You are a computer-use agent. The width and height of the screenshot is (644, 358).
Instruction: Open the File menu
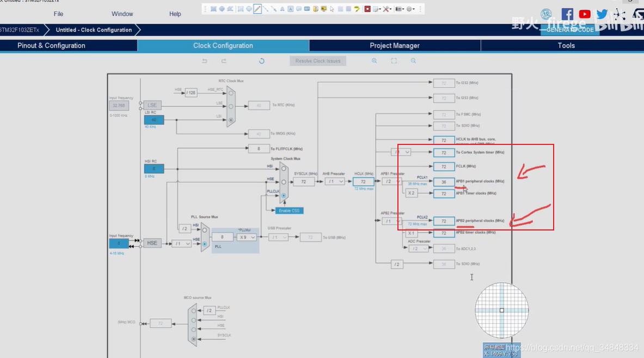tap(58, 14)
